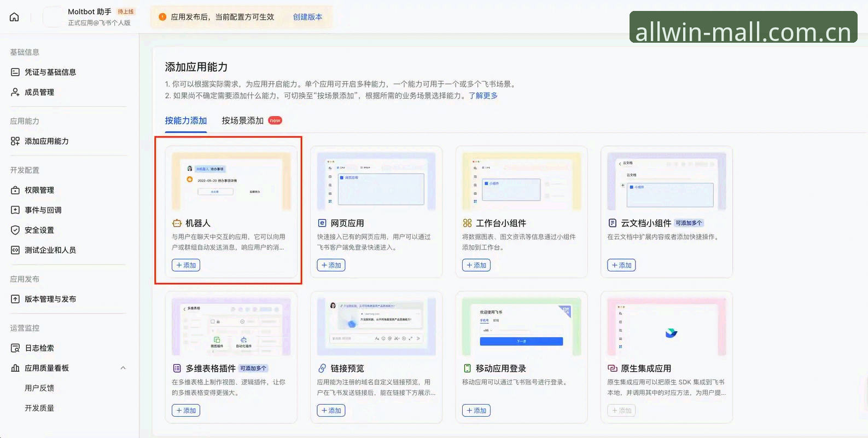Click the 链接预览 card preview image
The width and height of the screenshot is (868, 438).
coord(376,327)
